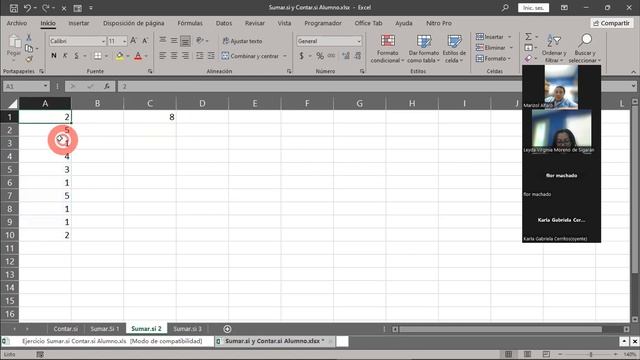Image resolution: width=640 pixels, height=360 pixels.
Task: Click the Compartir share button
Action: pyautogui.click(x=611, y=23)
